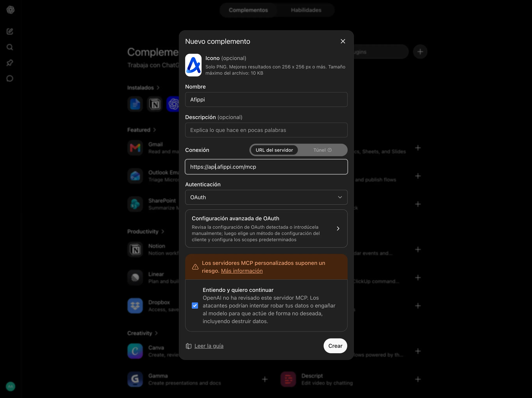Click the server URL input field
The height and width of the screenshot is (398, 532).
[x=266, y=167]
